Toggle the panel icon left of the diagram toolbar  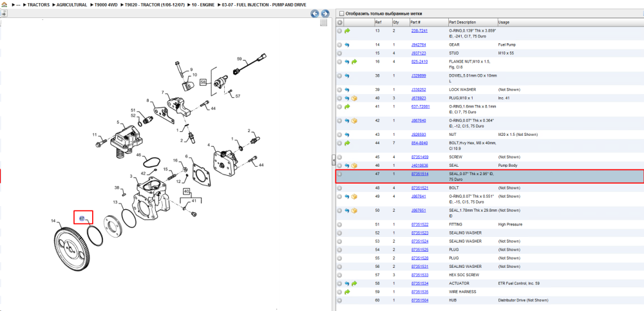3,14
